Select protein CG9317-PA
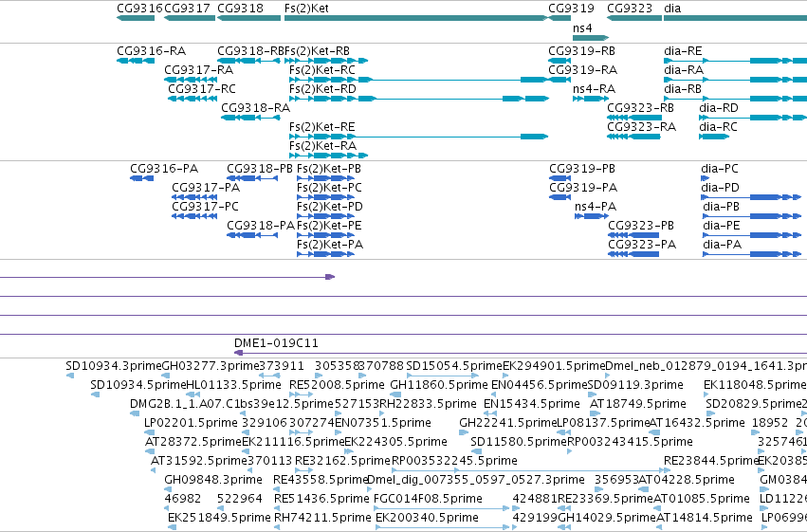The height and width of the screenshot is (532, 807). [194, 197]
